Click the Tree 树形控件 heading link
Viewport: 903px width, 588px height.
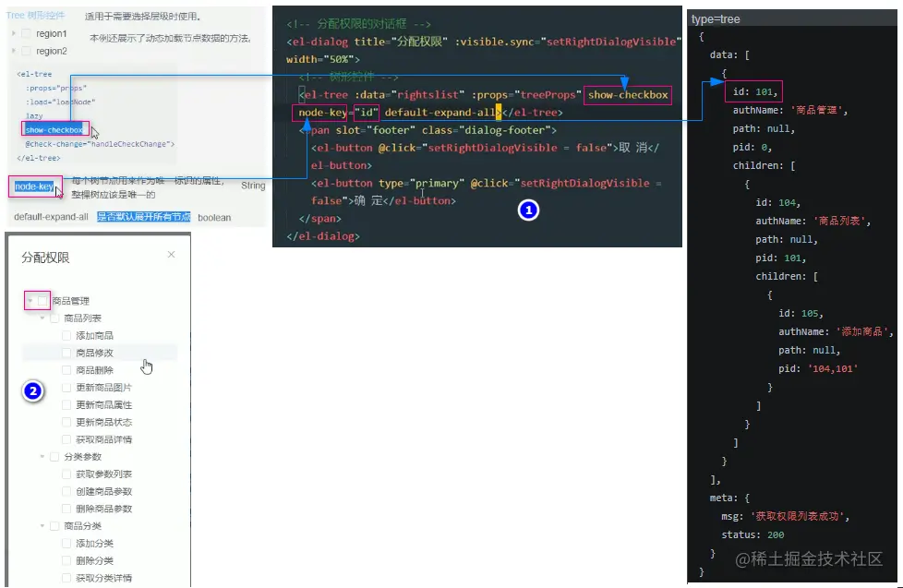click(x=36, y=16)
